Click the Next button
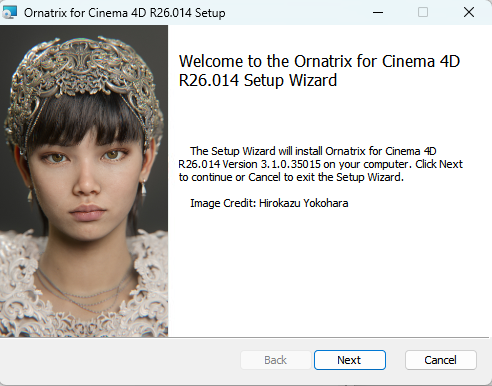 tap(350, 360)
